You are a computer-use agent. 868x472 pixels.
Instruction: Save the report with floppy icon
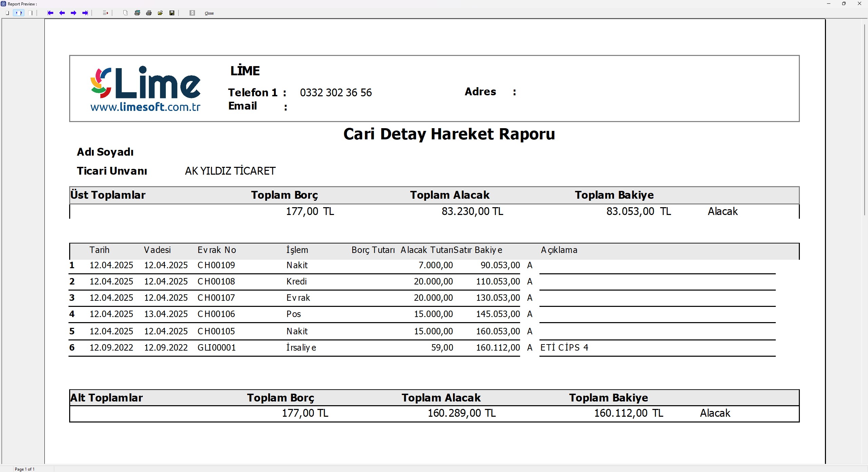[x=172, y=13]
